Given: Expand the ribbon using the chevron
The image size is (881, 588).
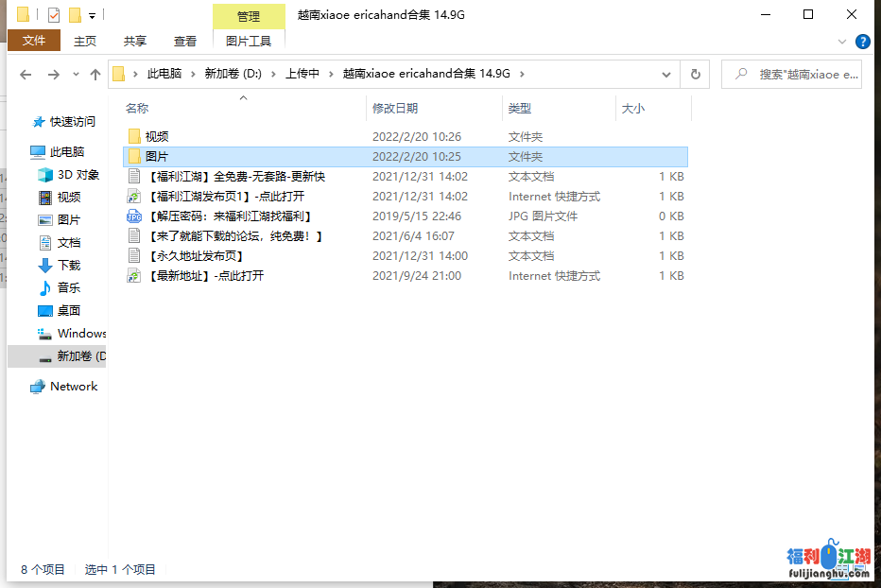Looking at the screenshot, I should (842, 42).
